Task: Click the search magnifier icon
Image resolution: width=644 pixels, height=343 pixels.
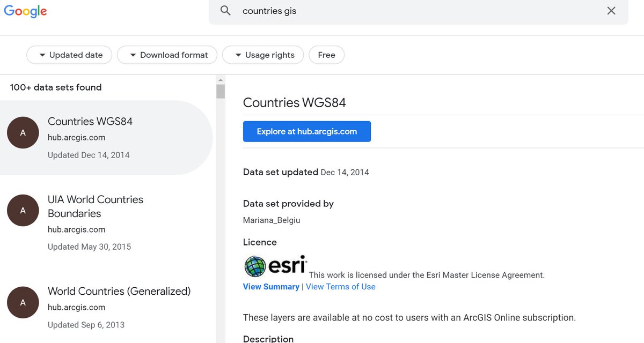Action: 226,11
